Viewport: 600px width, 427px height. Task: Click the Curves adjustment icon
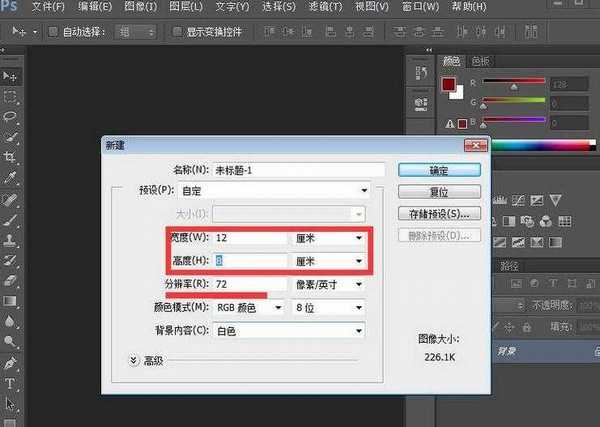pos(518,200)
